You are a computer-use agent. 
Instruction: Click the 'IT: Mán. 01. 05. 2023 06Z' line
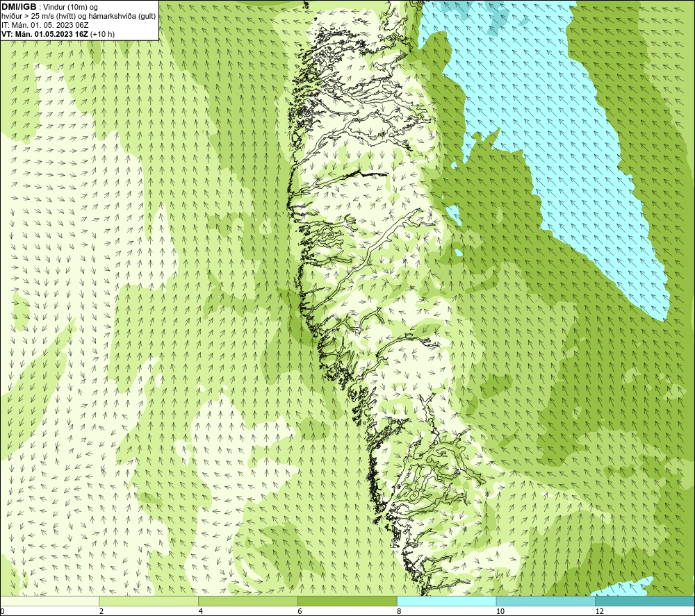click(x=44, y=25)
